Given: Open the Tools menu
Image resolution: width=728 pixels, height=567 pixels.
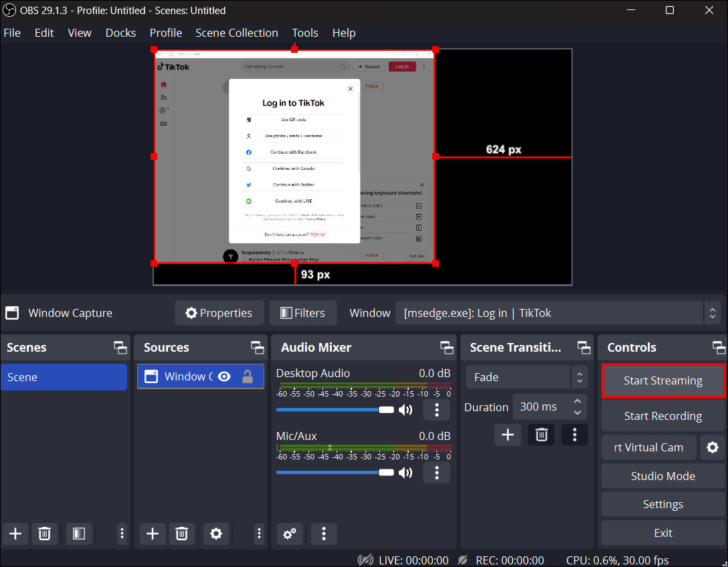Looking at the screenshot, I should point(305,32).
